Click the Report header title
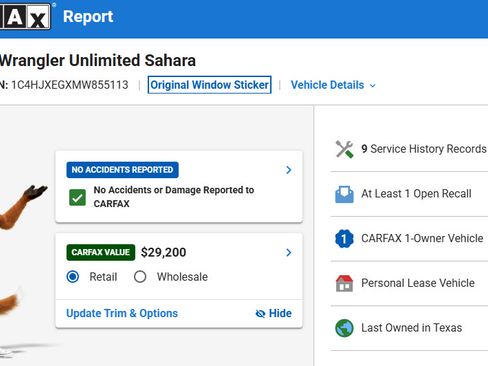The image size is (488, 366). pyautogui.click(x=88, y=17)
